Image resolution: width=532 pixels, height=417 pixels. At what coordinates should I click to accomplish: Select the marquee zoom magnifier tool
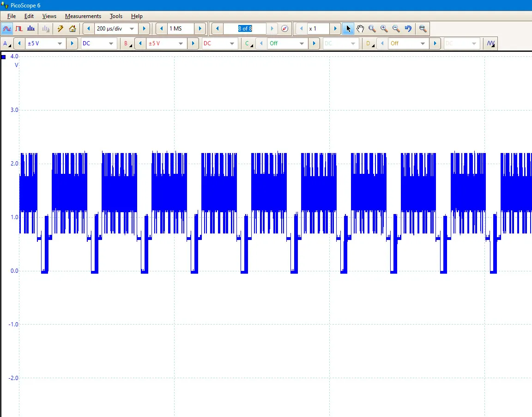pos(372,29)
